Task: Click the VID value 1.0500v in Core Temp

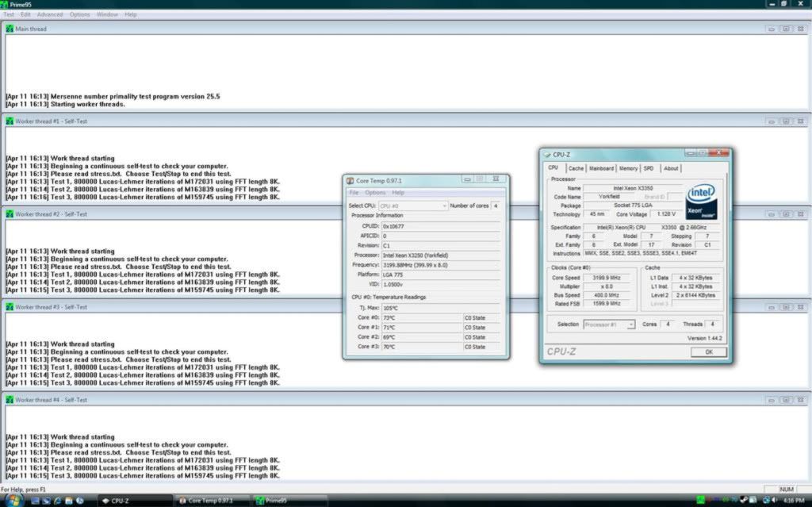Action: (441, 285)
